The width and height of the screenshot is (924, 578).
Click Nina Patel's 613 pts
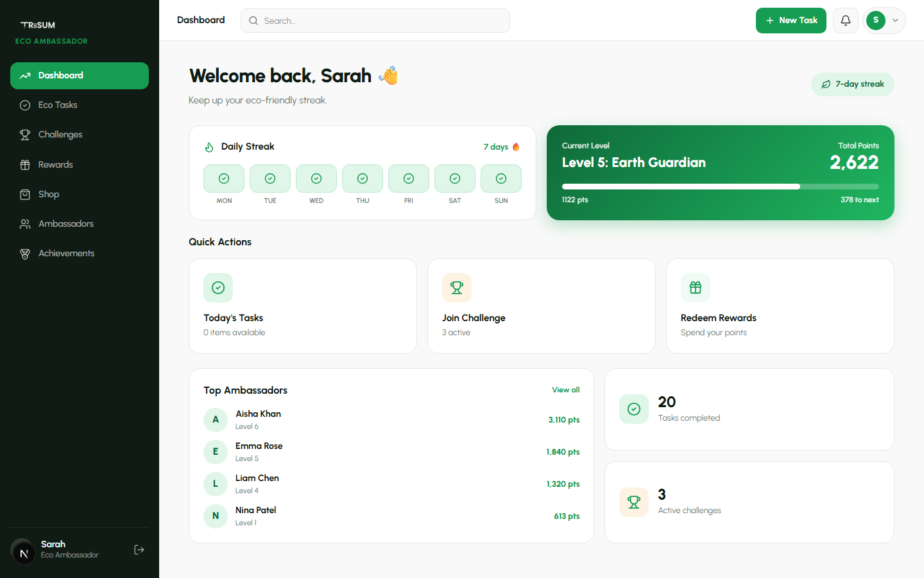567,516
